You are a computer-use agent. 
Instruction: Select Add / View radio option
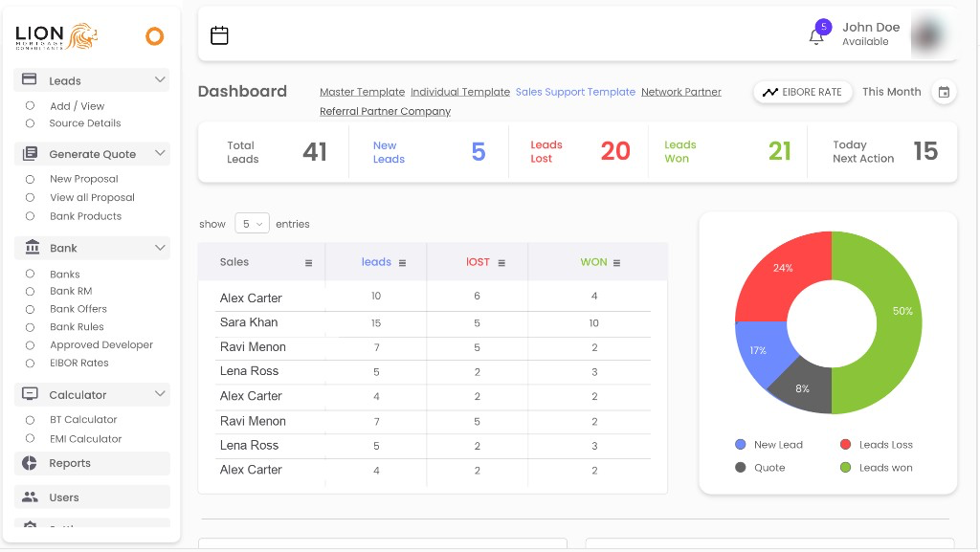pyautogui.click(x=30, y=105)
